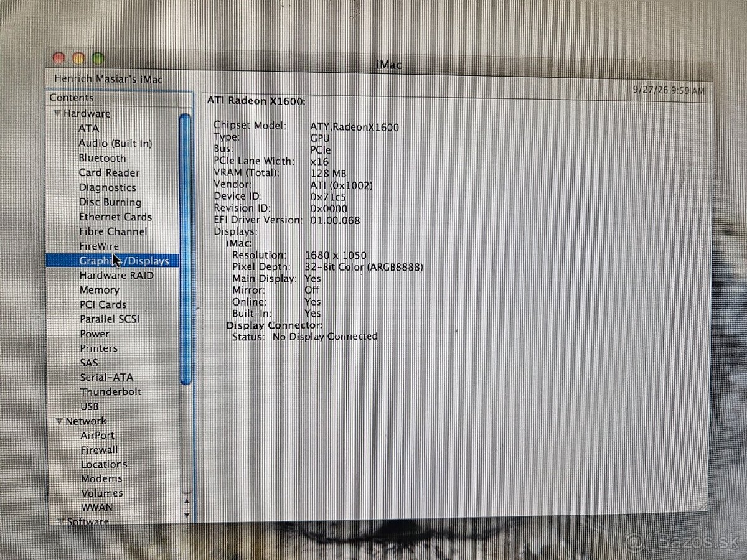Show Printers information
This screenshot has width=747, height=560.
coord(98,348)
